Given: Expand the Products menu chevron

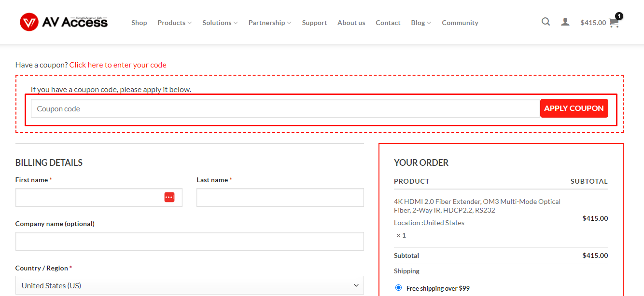Looking at the screenshot, I should point(190,23).
